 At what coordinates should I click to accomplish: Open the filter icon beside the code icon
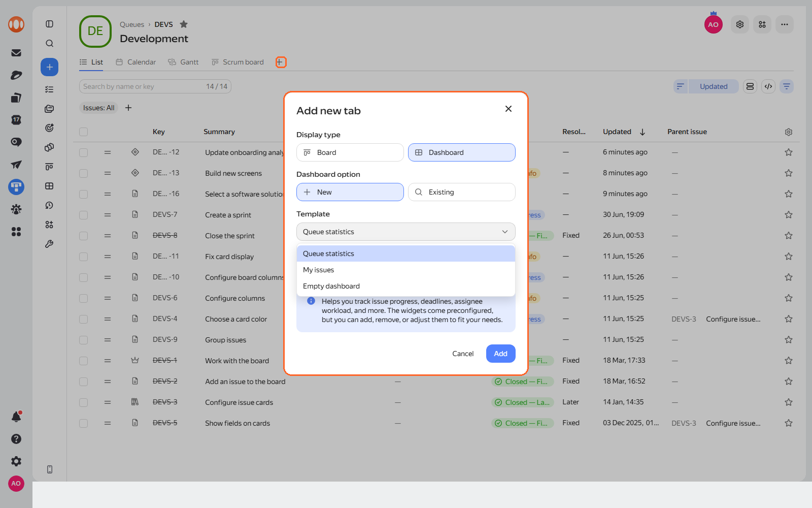(x=787, y=86)
